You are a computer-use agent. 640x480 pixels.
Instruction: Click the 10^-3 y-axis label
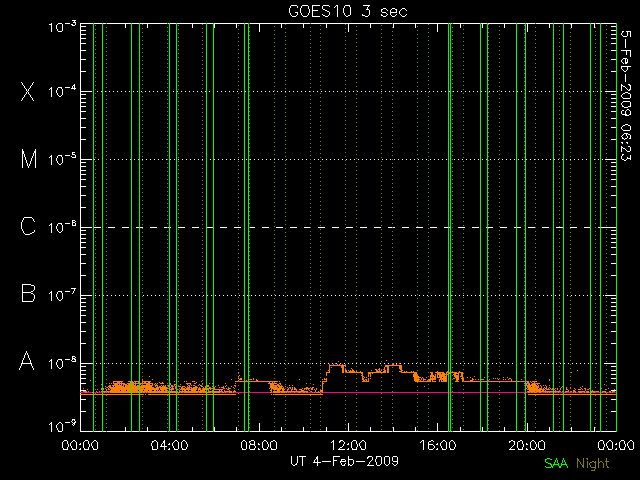tap(62, 27)
